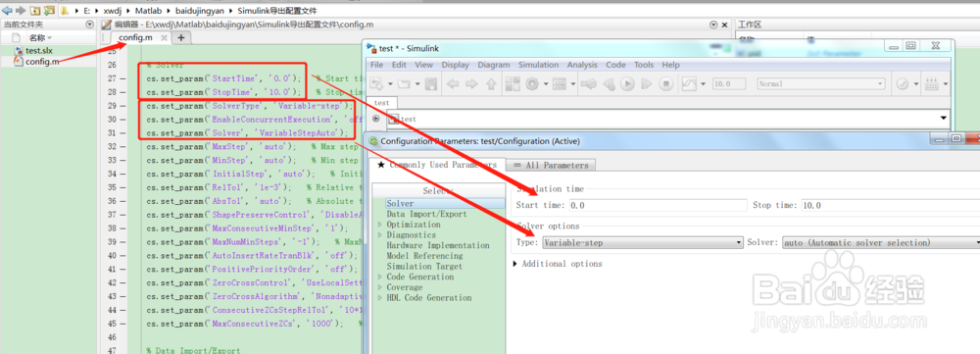Go forward with Simulink right arrow icon
The height and width of the screenshot is (354, 980).
pyautogui.click(x=471, y=83)
